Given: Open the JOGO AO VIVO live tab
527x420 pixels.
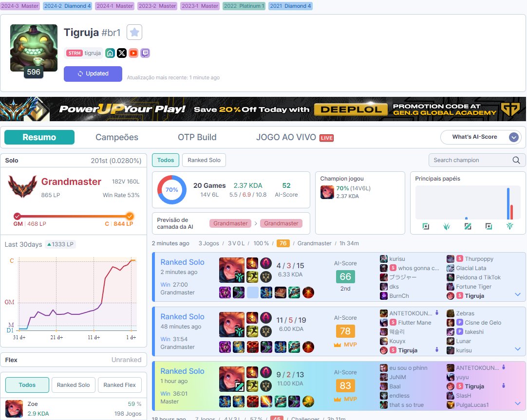Looking at the screenshot, I should pyautogui.click(x=294, y=137).
